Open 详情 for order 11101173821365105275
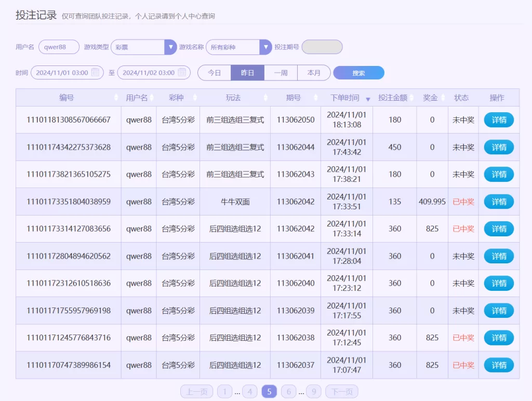532x401 pixels. coord(499,175)
